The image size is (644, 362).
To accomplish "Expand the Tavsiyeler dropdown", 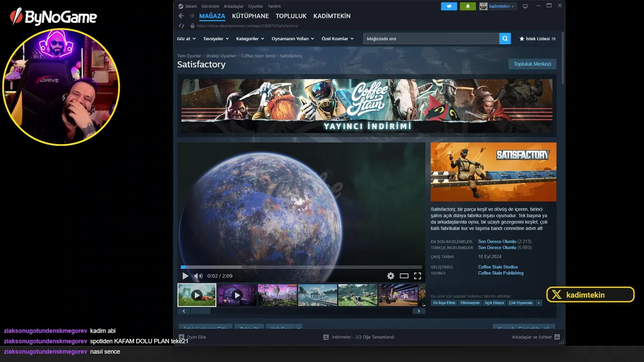I will (x=216, y=38).
